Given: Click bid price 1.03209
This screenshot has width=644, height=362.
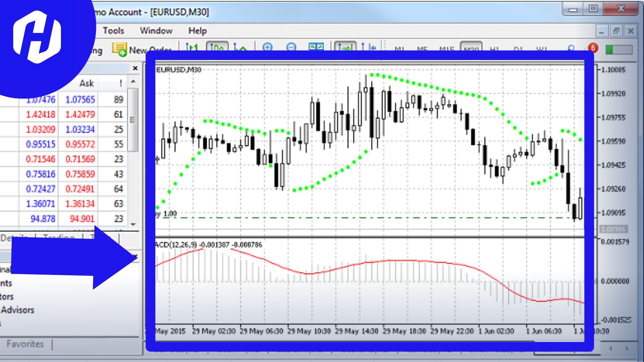Looking at the screenshot, I should pyautogui.click(x=41, y=129).
